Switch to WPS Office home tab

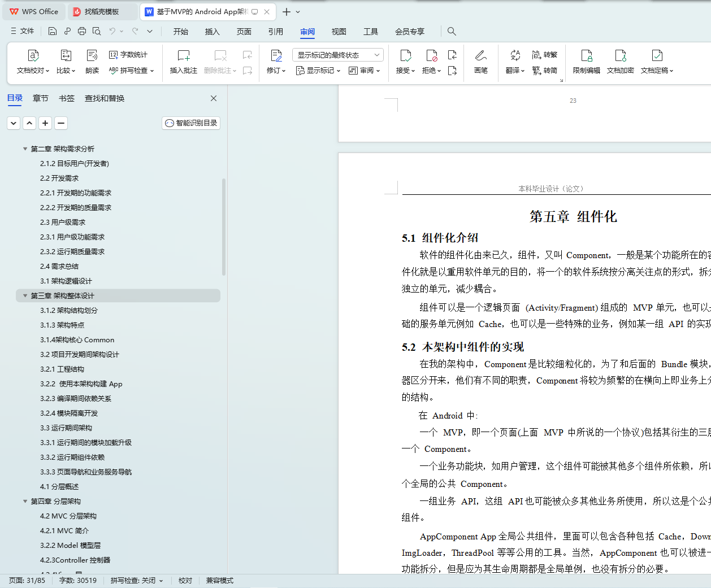[35, 11]
